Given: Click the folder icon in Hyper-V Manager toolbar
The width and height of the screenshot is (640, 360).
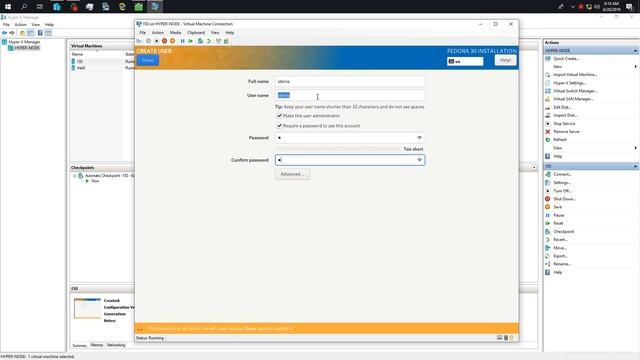Looking at the screenshot, I should tap(22, 33).
